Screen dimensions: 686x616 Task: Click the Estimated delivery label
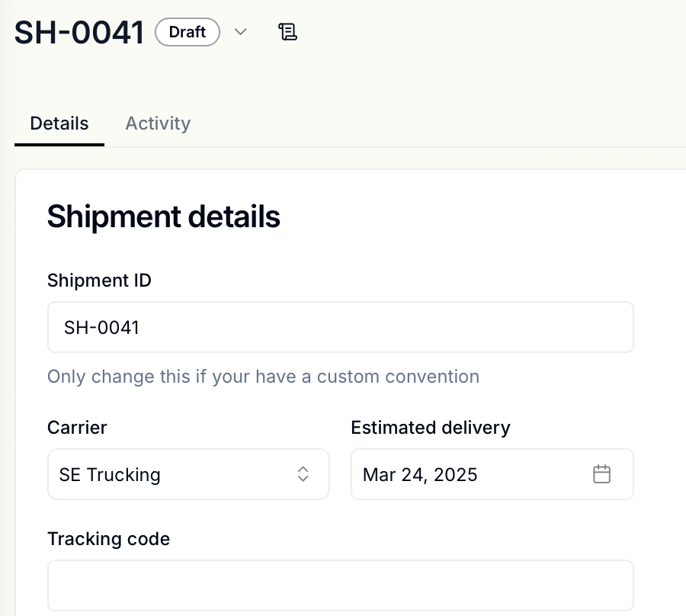click(431, 428)
